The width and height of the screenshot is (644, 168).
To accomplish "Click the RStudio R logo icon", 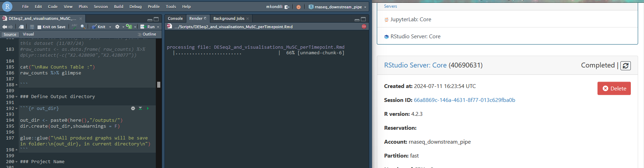I will pos(7,6).
